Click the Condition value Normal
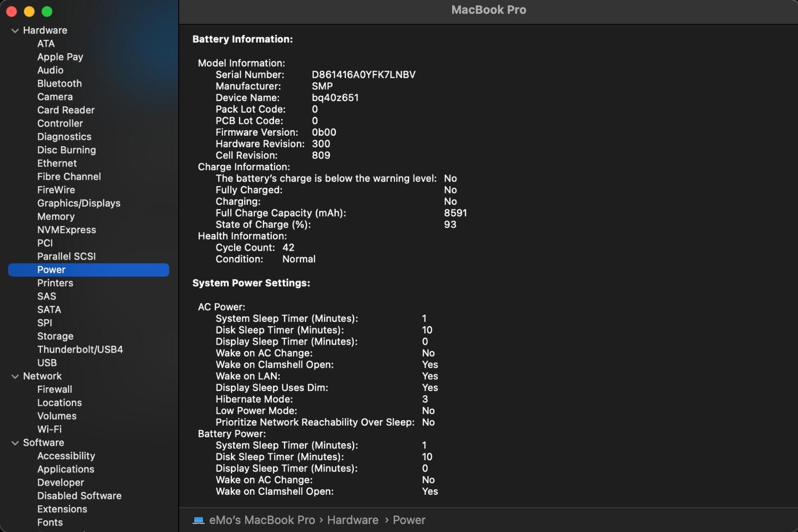The image size is (798, 532). [299, 259]
